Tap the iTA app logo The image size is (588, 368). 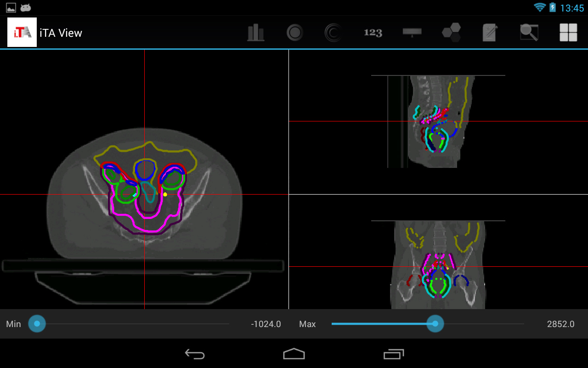click(22, 32)
